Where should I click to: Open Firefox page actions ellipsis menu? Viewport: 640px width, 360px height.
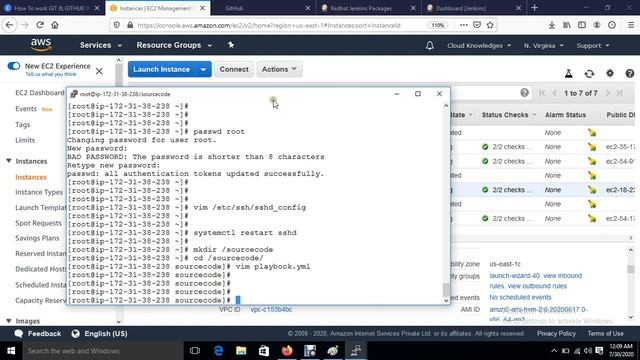tap(463, 25)
